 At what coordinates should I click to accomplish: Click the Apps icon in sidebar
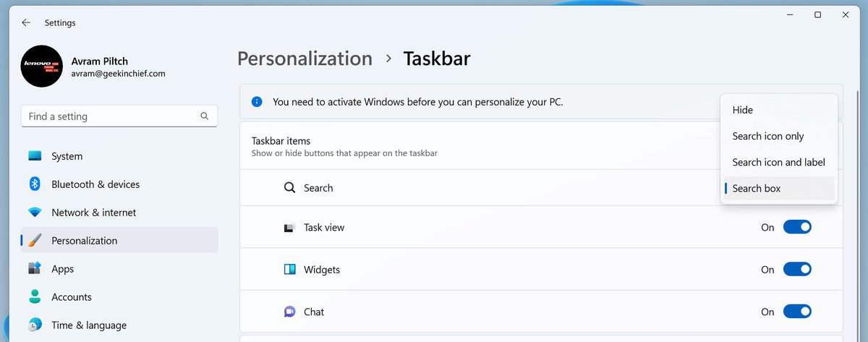tap(35, 269)
